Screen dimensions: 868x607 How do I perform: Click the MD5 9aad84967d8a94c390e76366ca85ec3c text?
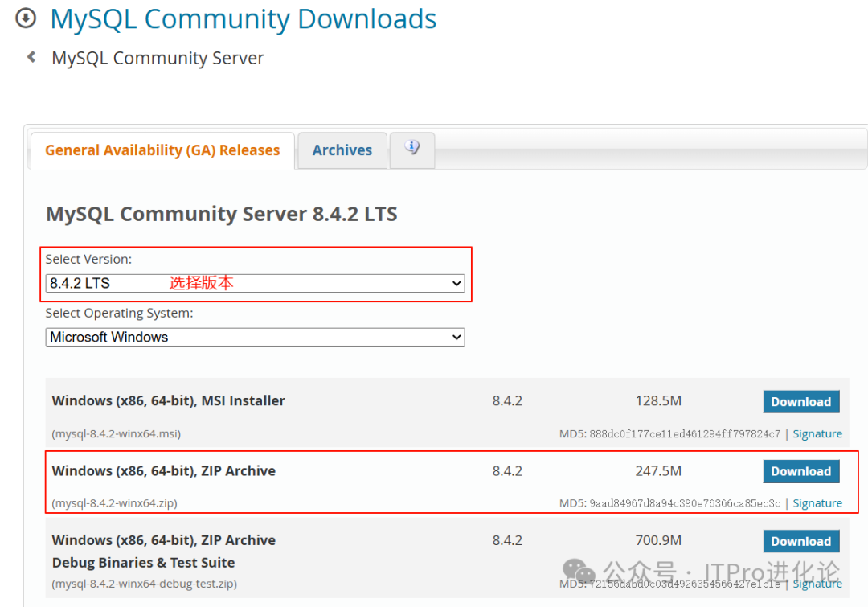click(x=669, y=502)
